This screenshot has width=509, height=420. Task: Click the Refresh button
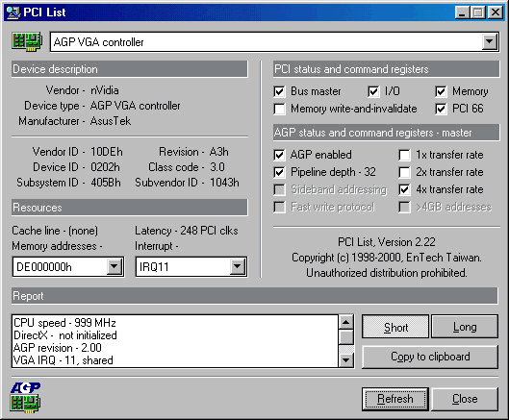pyautogui.click(x=395, y=399)
